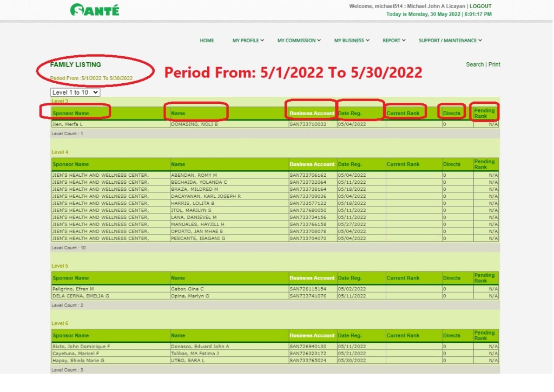Open the HOME menu item

pos(207,41)
